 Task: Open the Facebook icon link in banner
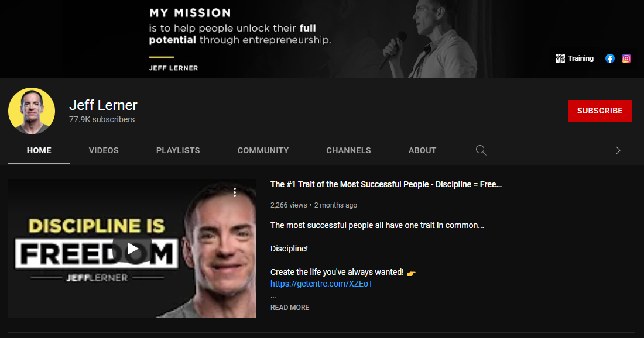(x=610, y=58)
